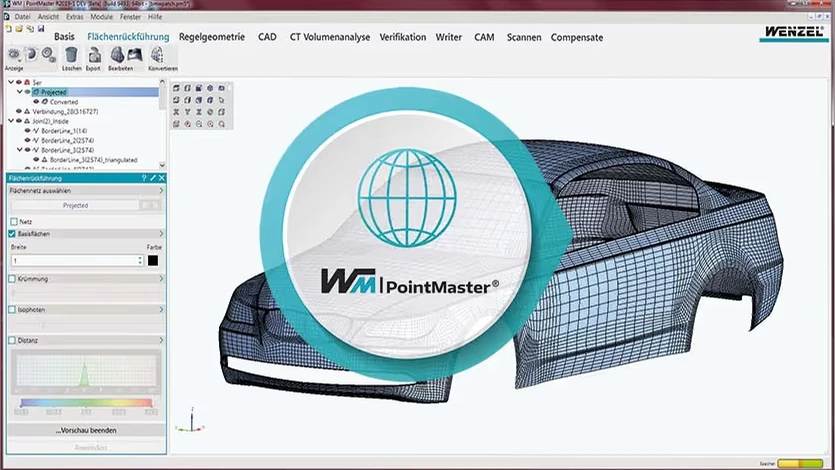
Task: Hide the Converted item via eye icon
Action: click(36, 102)
